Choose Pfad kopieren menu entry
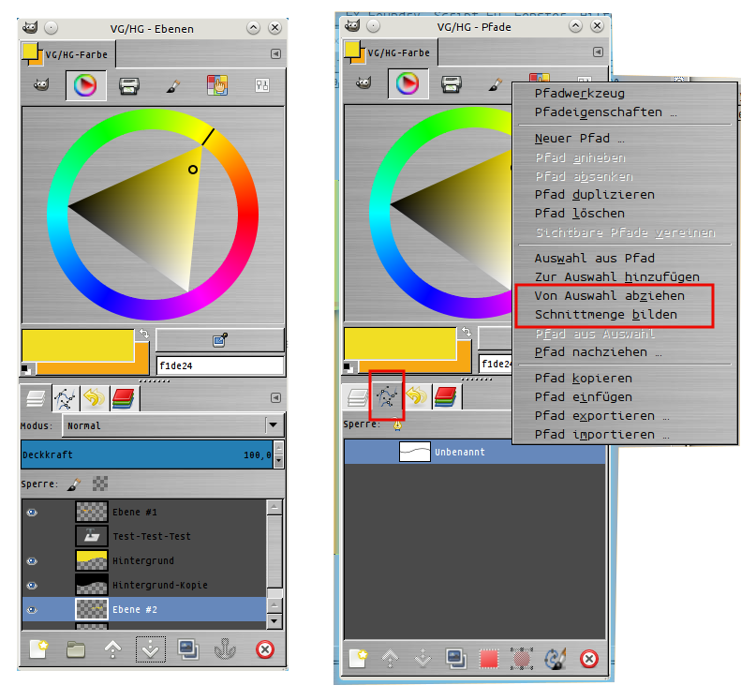Viewport: 756px width, 700px height. 584,379
